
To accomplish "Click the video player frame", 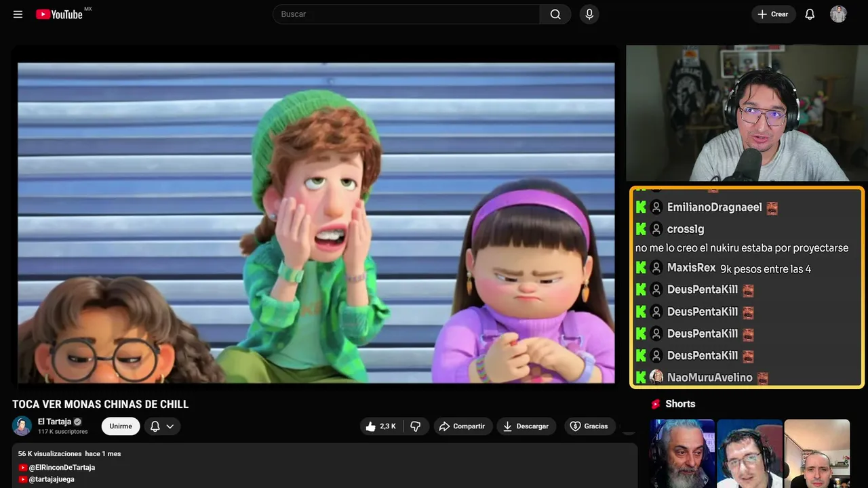I will 316,223.
